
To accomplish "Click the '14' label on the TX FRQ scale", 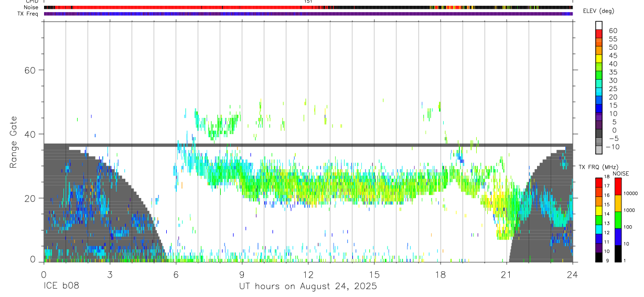I will [x=606, y=214].
